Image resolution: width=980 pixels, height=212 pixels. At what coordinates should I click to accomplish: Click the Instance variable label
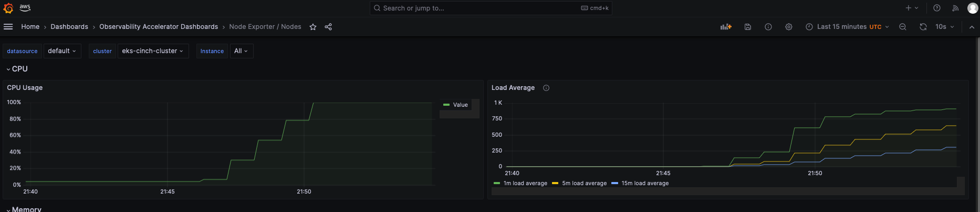[212, 51]
